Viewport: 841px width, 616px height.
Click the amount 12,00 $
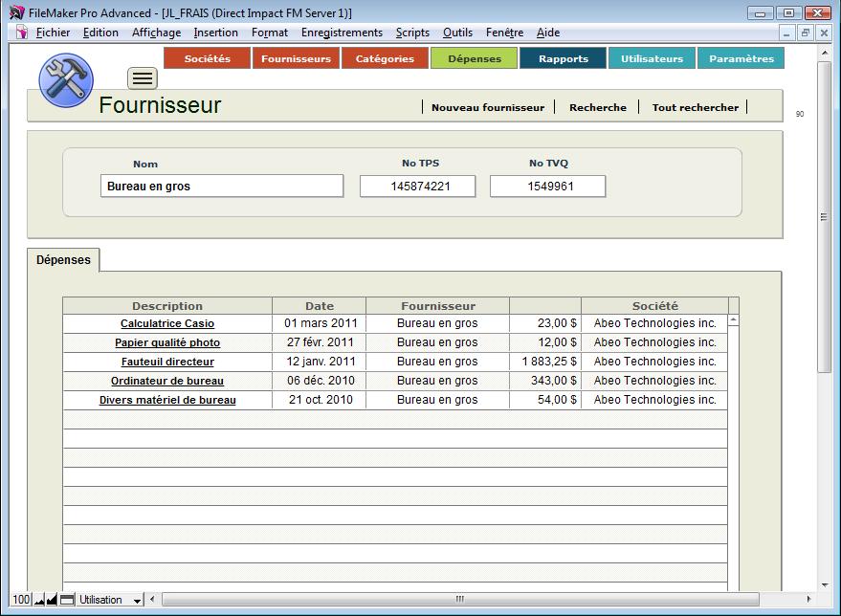[557, 342]
